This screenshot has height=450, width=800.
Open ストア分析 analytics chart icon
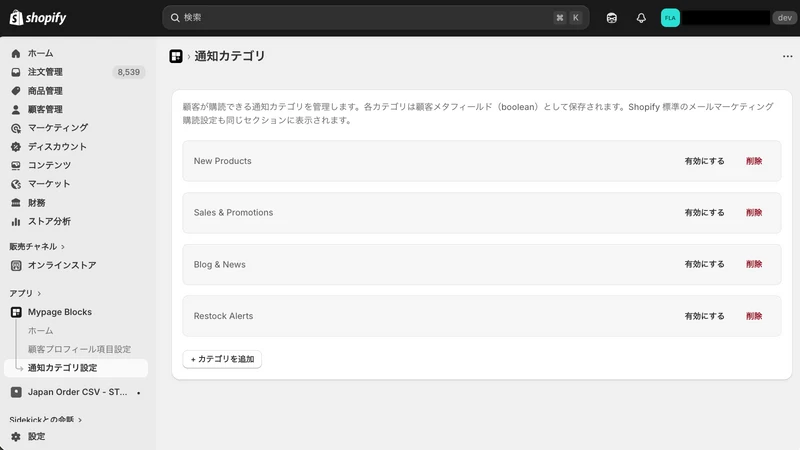(16, 221)
